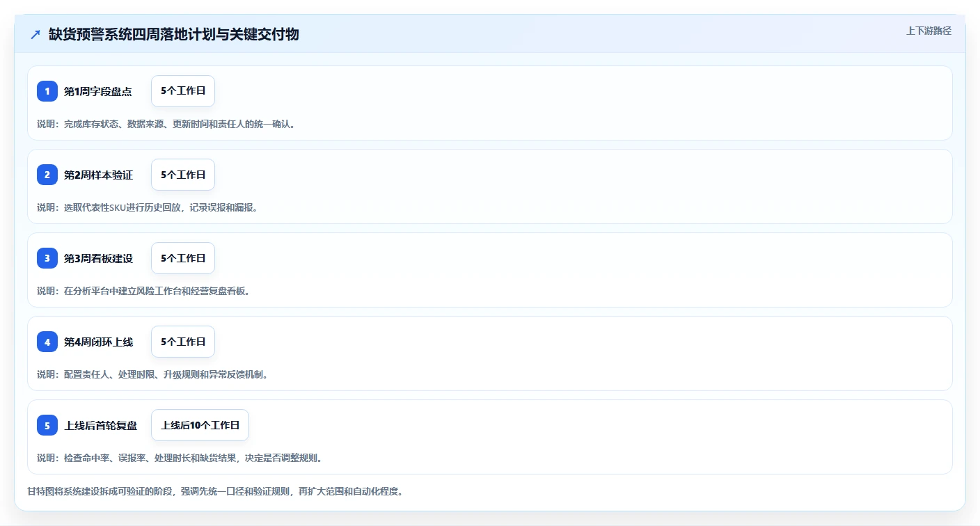The height and width of the screenshot is (526, 980).
Task: Click 5个工作日 chip for 第2周样本验证
Action: 183,175
